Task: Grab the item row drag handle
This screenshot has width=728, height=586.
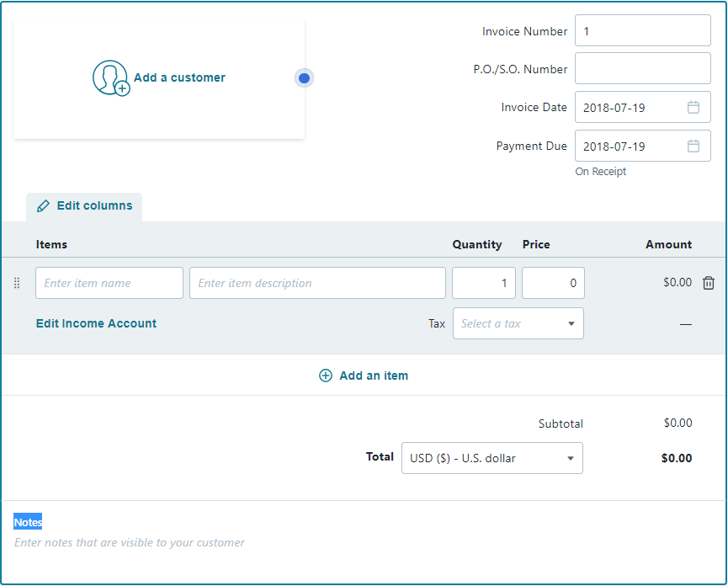Action: 17,283
